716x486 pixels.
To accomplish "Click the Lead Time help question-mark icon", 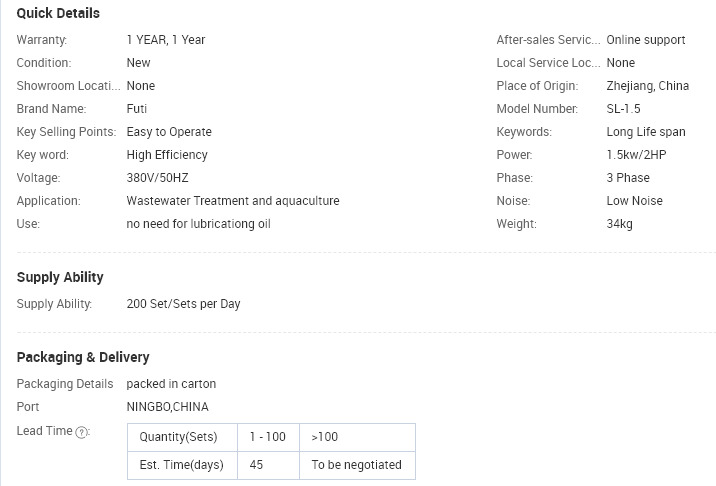I will (x=81, y=432).
